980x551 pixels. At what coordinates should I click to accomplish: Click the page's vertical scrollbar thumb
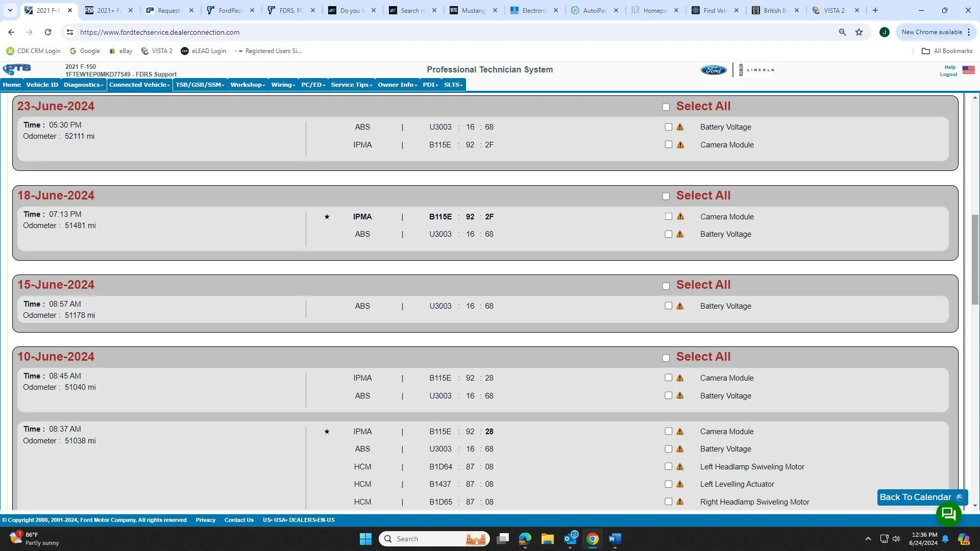(975, 260)
